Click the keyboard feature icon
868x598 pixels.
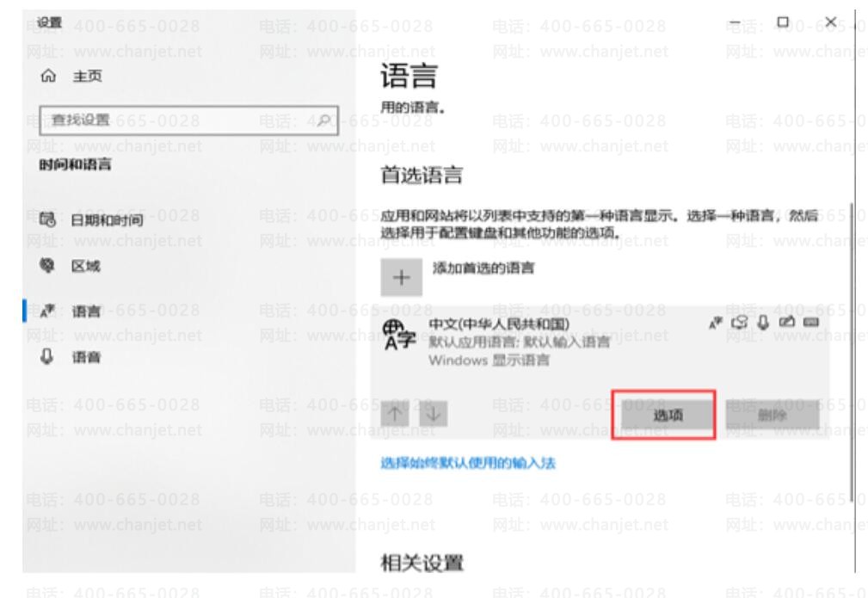811,323
